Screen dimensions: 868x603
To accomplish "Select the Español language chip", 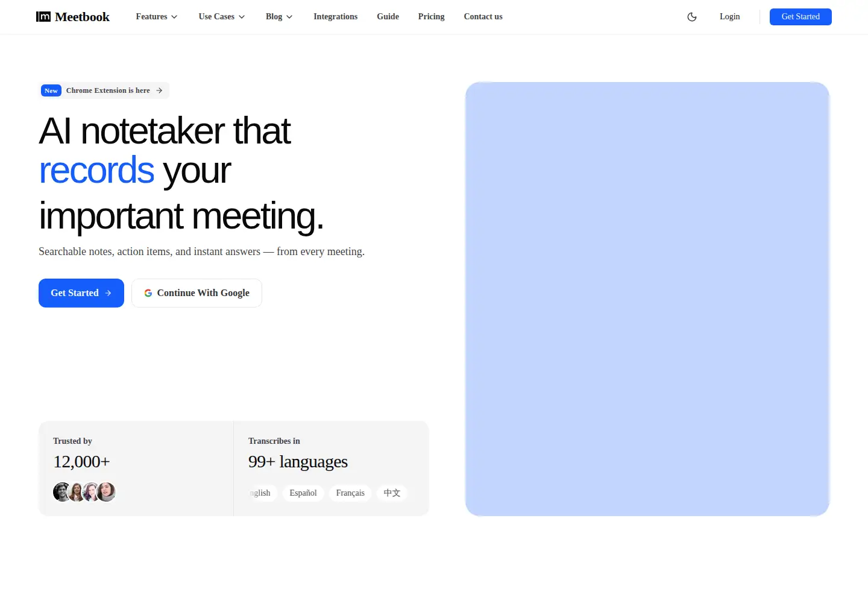I will (303, 493).
